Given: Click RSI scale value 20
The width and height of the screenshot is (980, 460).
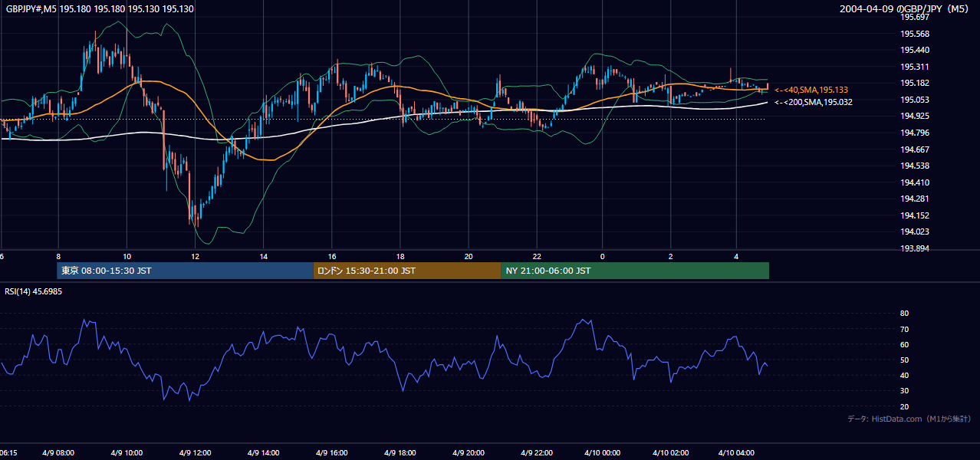Looking at the screenshot, I should (x=904, y=406).
